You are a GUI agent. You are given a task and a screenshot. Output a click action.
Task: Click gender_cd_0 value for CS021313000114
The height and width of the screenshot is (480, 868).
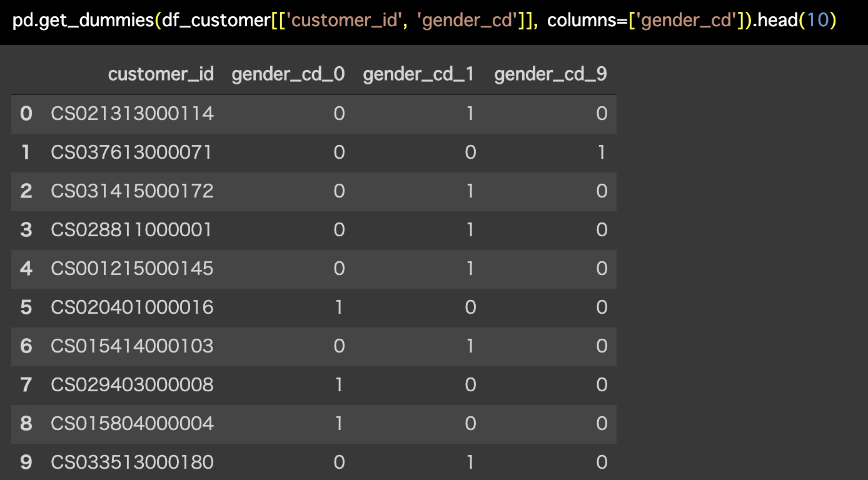(x=339, y=114)
